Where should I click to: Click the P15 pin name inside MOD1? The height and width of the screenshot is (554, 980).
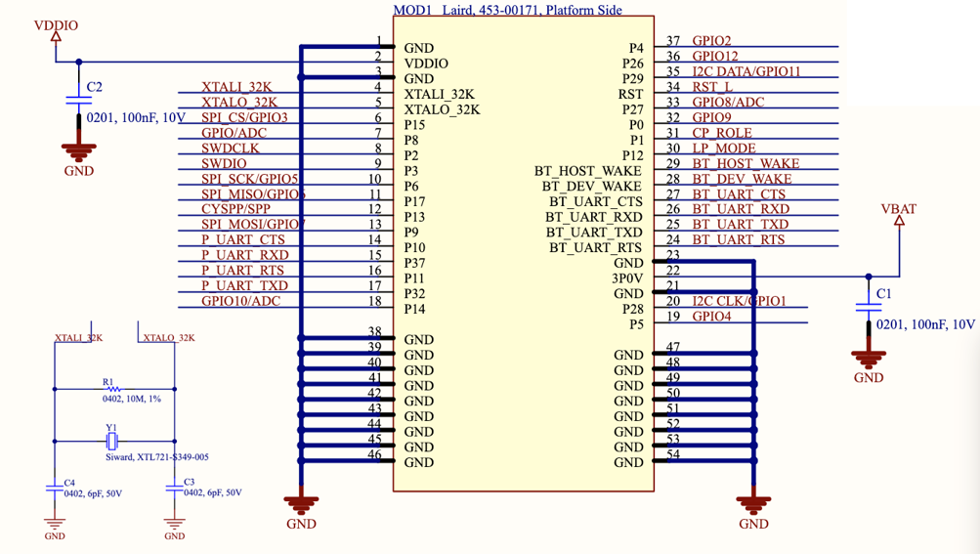[414, 125]
